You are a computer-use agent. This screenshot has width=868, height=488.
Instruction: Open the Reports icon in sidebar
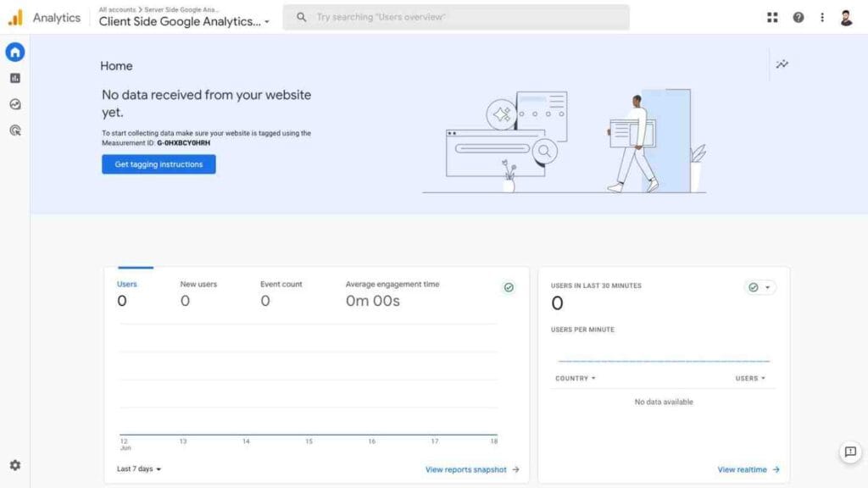tap(15, 78)
